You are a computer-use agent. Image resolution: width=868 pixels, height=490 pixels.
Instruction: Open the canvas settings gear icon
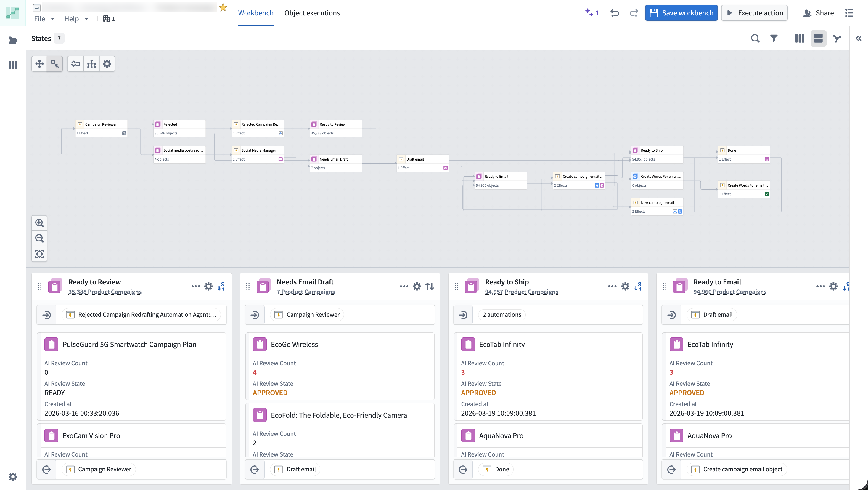coord(107,63)
